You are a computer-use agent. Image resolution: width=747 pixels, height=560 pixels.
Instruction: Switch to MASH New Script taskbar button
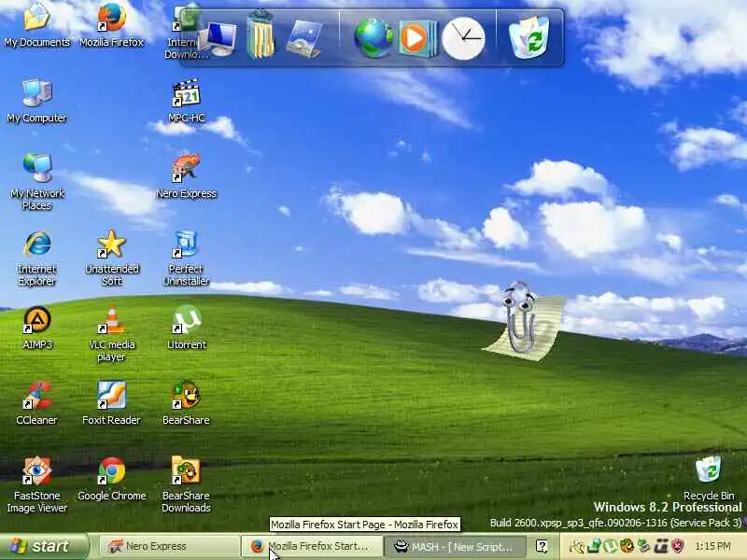tap(456, 546)
